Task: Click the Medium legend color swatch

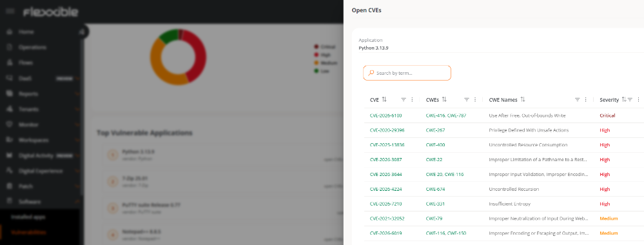Action: pyautogui.click(x=317, y=63)
